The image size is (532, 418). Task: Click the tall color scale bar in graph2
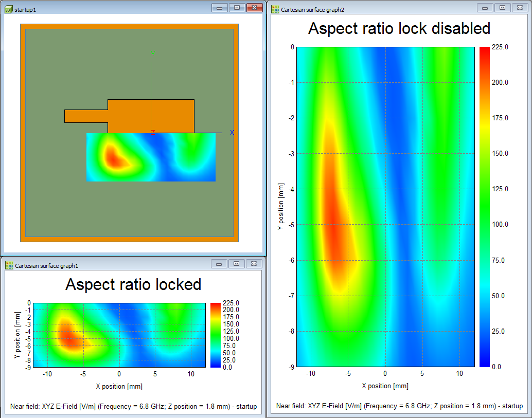click(485, 207)
